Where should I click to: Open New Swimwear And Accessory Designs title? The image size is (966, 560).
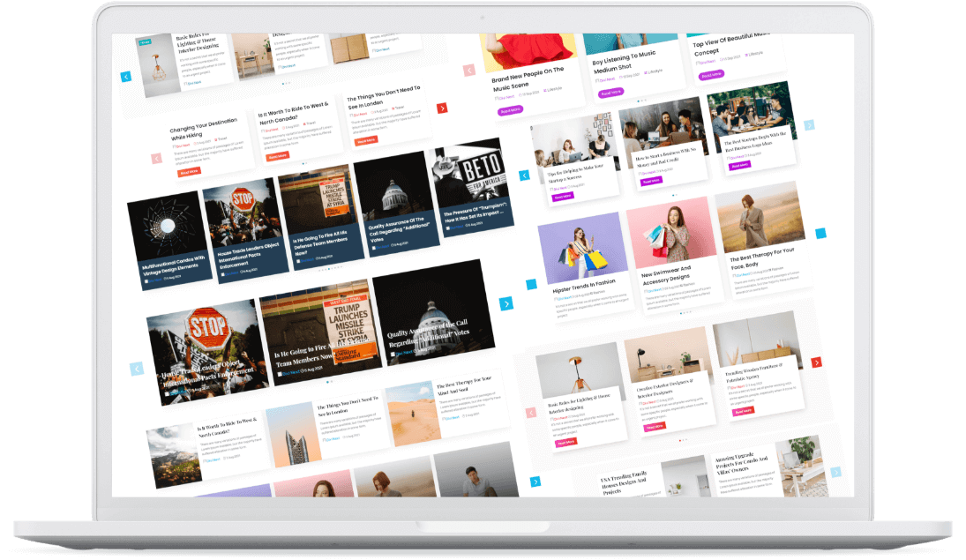pos(667,275)
